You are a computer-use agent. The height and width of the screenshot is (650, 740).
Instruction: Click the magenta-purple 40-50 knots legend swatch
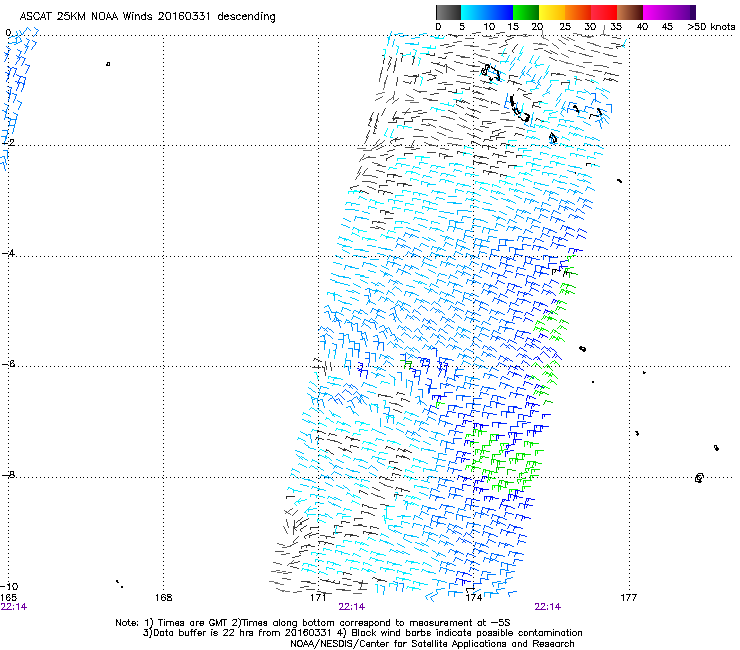669,12
